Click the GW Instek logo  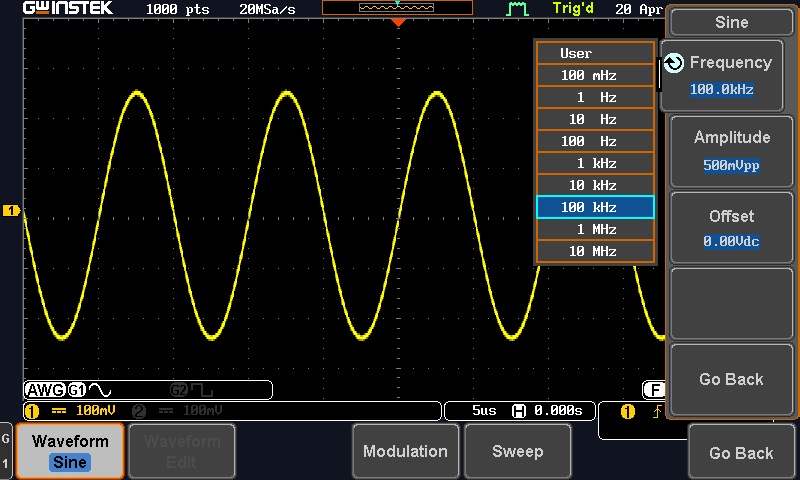68,8
